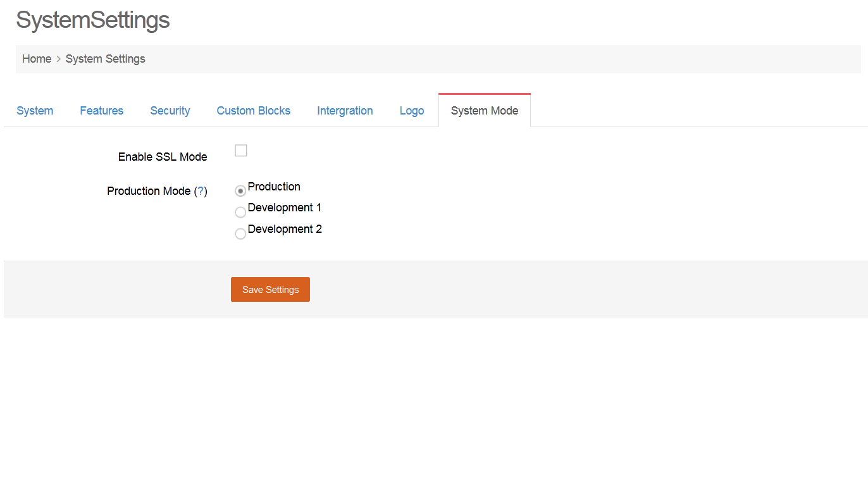Click the Production option label text
868x503 pixels.
274,187
